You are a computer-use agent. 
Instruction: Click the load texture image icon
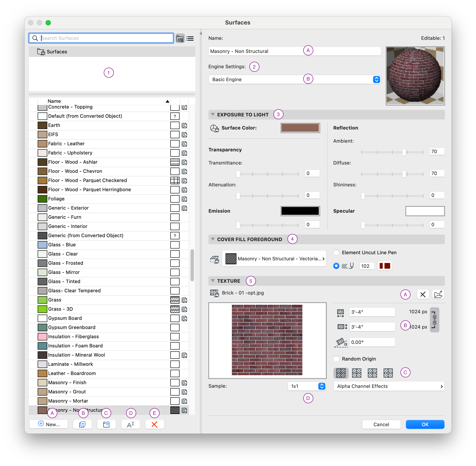click(438, 294)
